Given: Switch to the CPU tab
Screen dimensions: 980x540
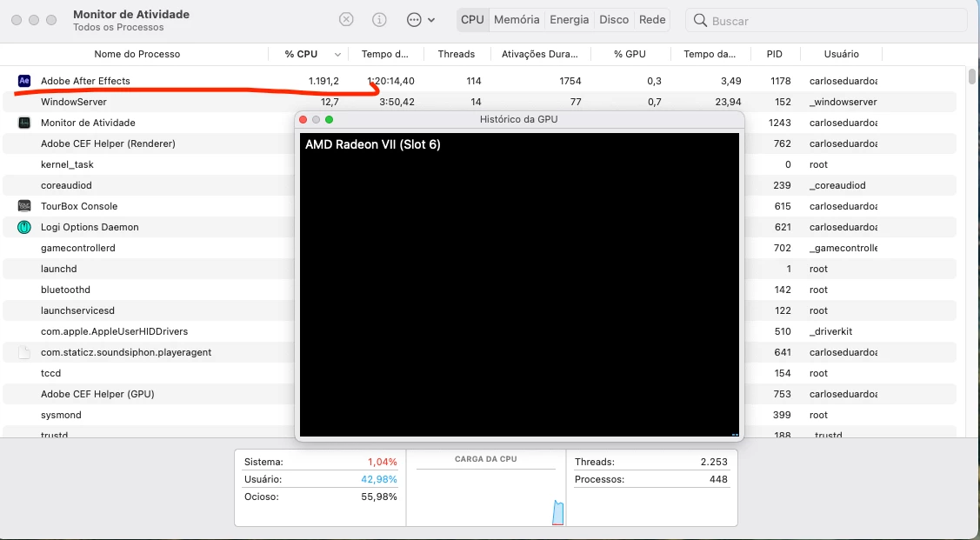Looking at the screenshot, I should [x=472, y=19].
